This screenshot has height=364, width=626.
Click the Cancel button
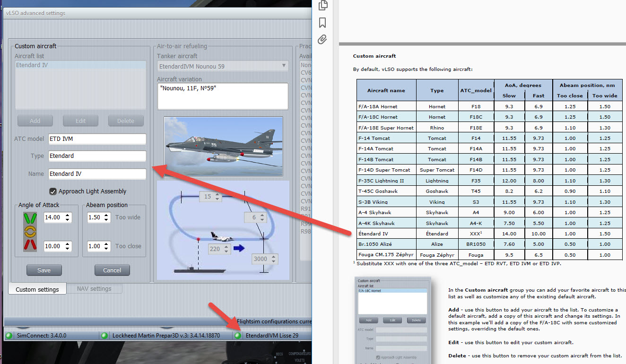tap(112, 270)
